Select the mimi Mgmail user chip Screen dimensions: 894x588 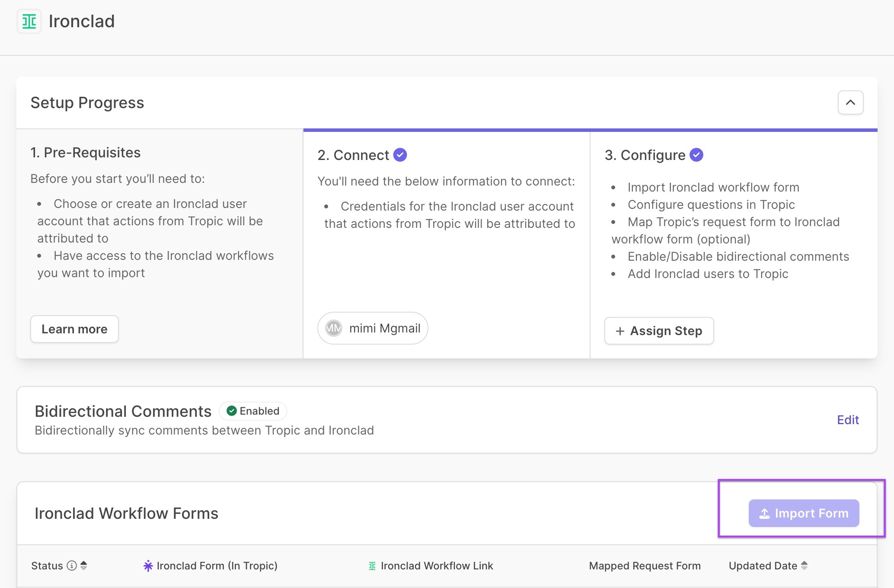tap(373, 328)
